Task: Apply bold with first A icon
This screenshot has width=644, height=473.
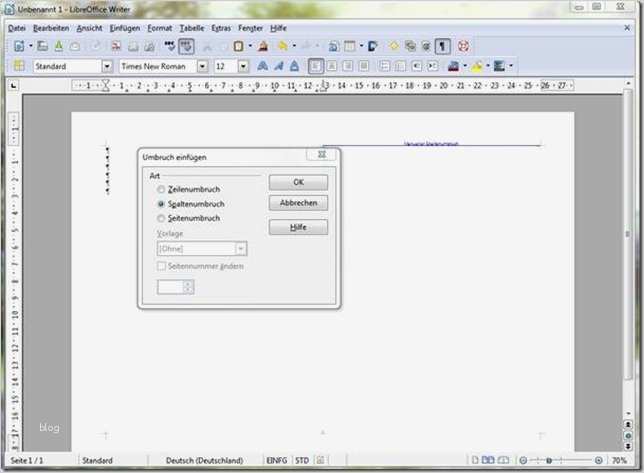Action: pos(262,66)
